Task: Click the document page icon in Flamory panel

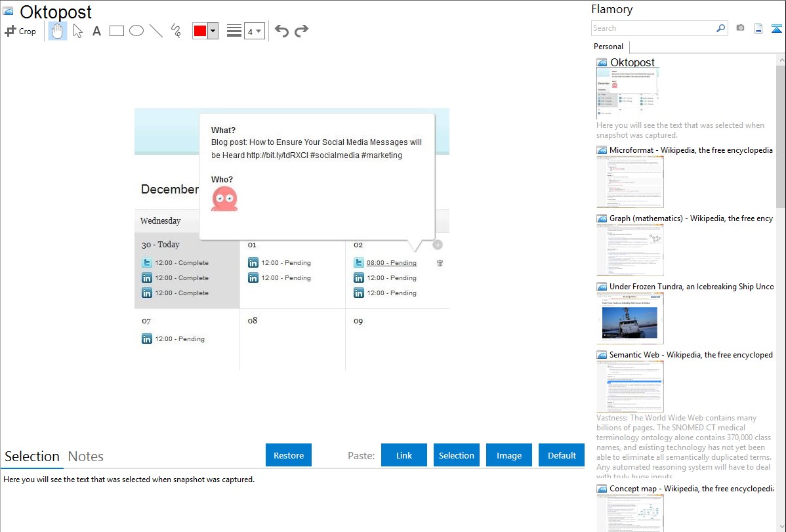Action: click(x=758, y=28)
